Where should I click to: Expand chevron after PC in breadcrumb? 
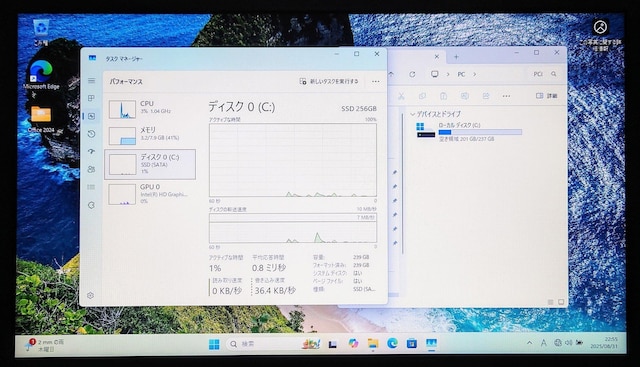click(474, 74)
